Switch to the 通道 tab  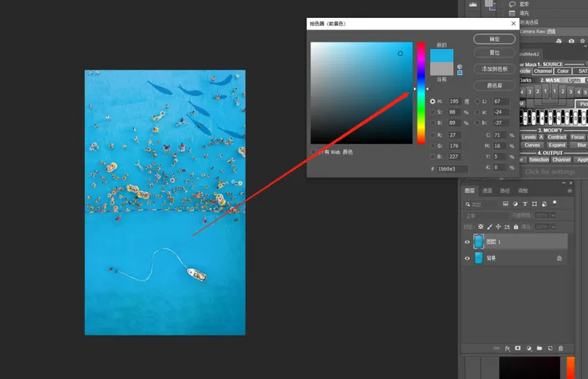(x=487, y=190)
